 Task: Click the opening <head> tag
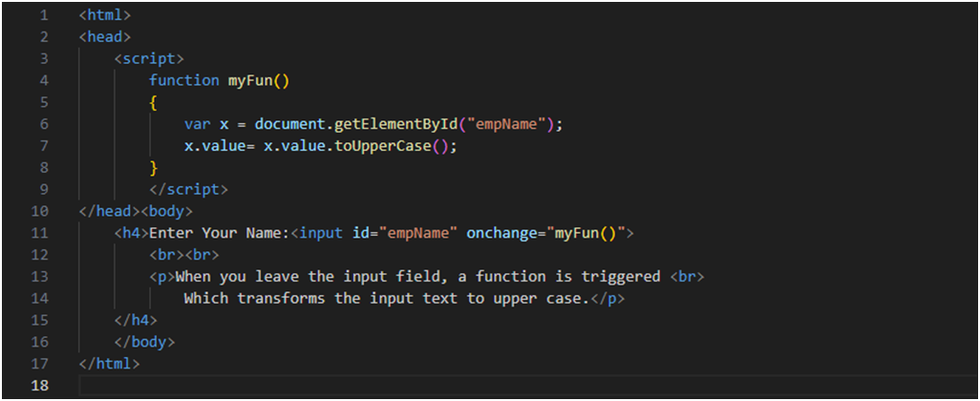(x=105, y=36)
